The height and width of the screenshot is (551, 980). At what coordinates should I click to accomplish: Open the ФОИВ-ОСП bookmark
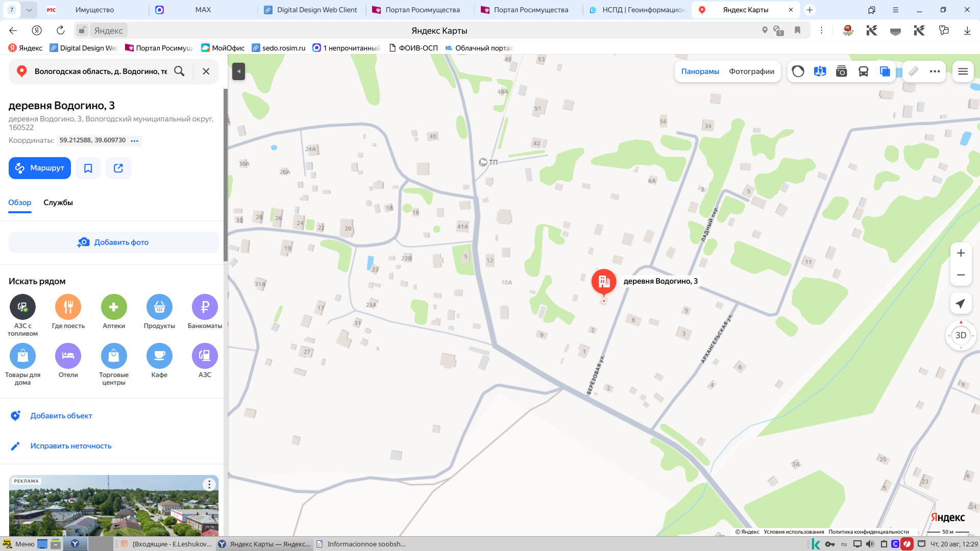(x=413, y=48)
